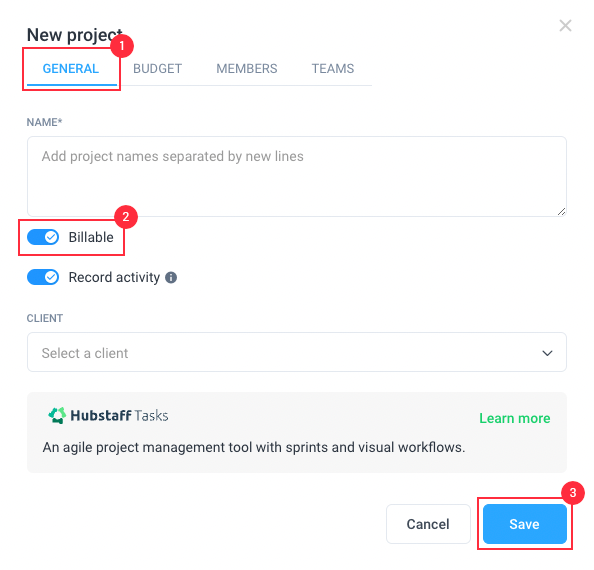This screenshot has height=570, width=594.
Task: Click the Billable label text
Action: tap(91, 237)
